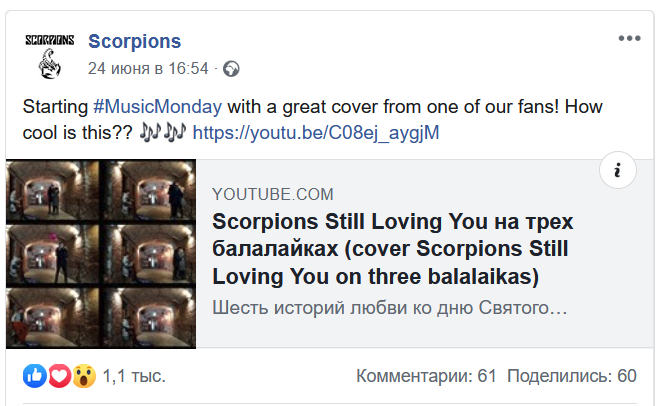View the Поделились: 60 shares list
662x406 pixels.
[572, 376]
